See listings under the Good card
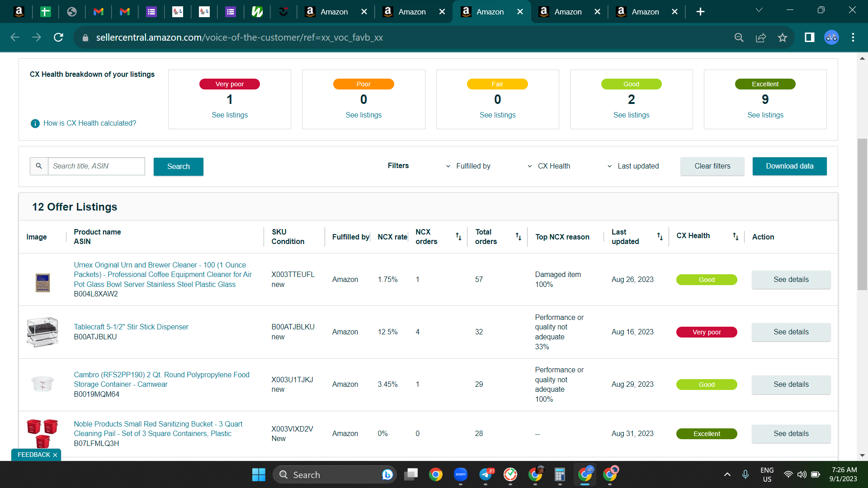The image size is (868, 488). pos(631,115)
